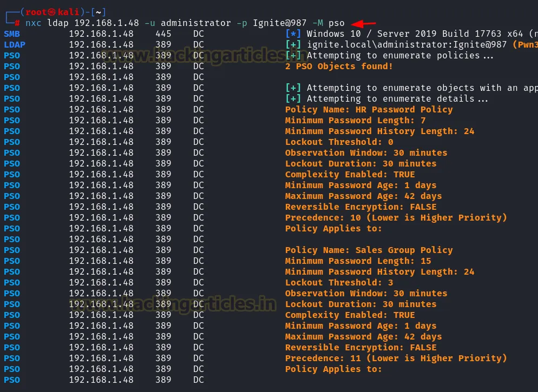Click the '2 PSO Objects found!' message
538x392 pixels.
[x=339, y=67]
